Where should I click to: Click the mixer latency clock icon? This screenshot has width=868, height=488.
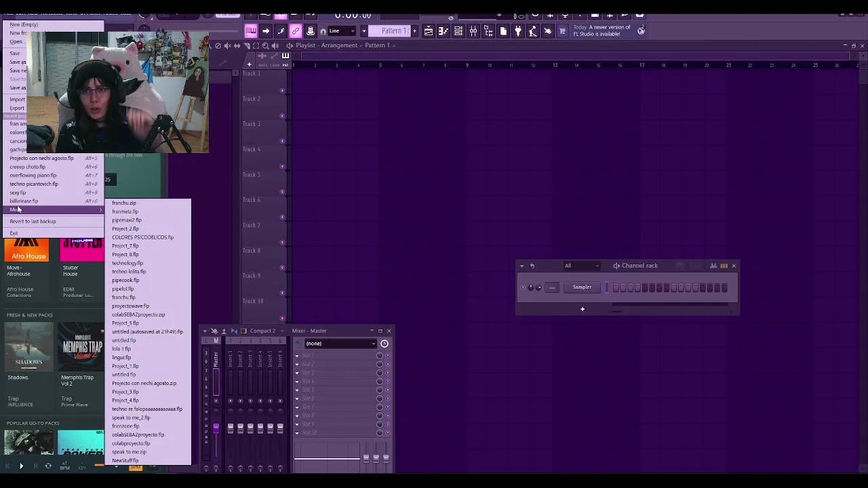[x=384, y=344]
